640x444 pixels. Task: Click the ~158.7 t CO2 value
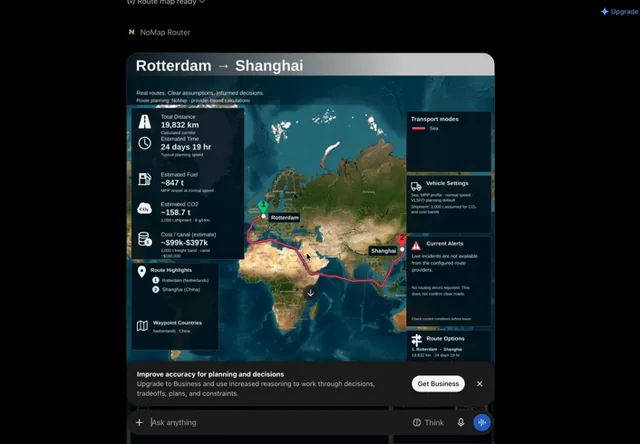[x=176, y=212]
